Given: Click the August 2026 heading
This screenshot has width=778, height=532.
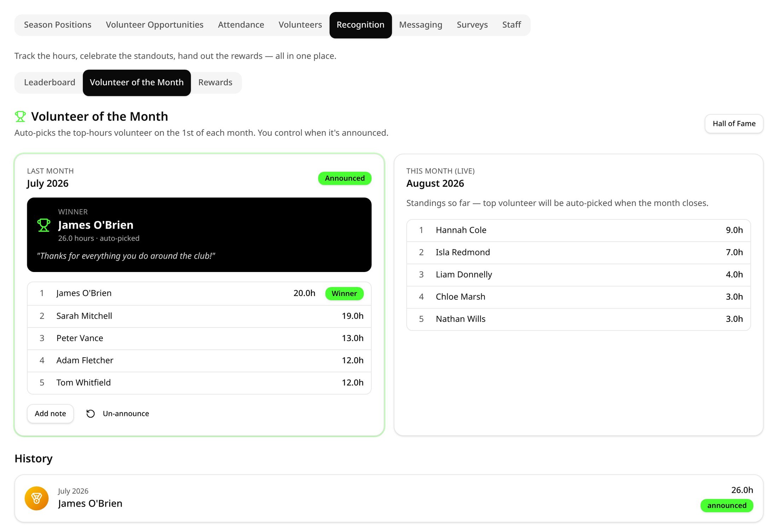Looking at the screenshot, I should [435, 184].
